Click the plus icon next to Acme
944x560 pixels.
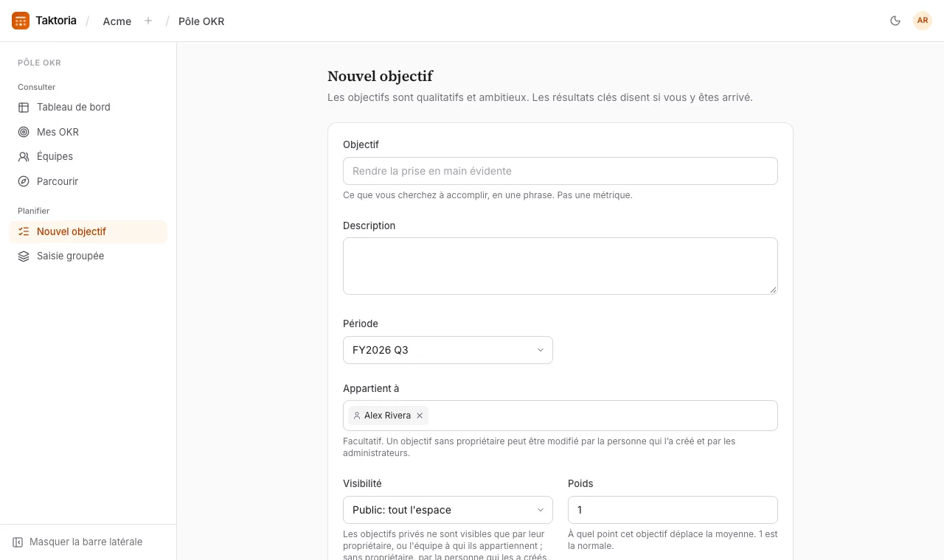[148, 21]
